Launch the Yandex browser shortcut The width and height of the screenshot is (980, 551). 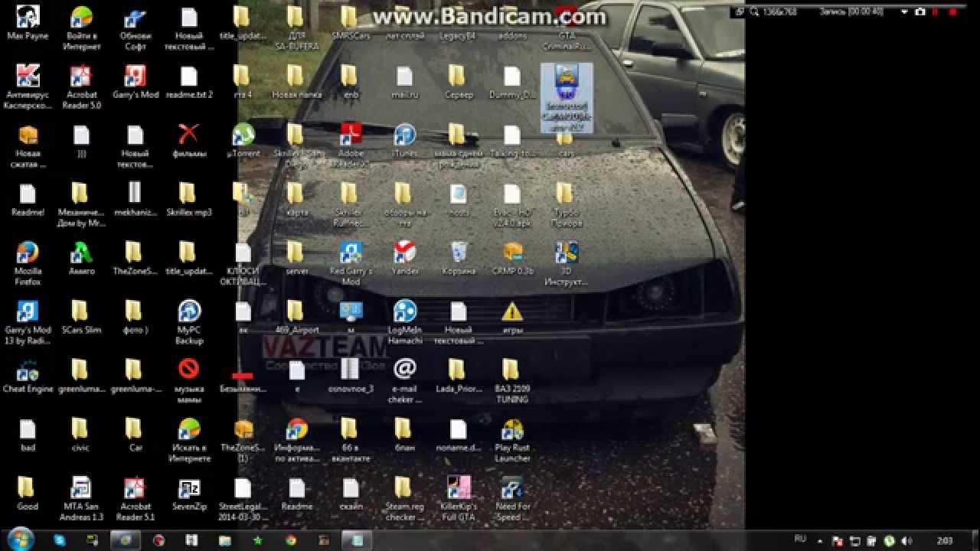404,258
